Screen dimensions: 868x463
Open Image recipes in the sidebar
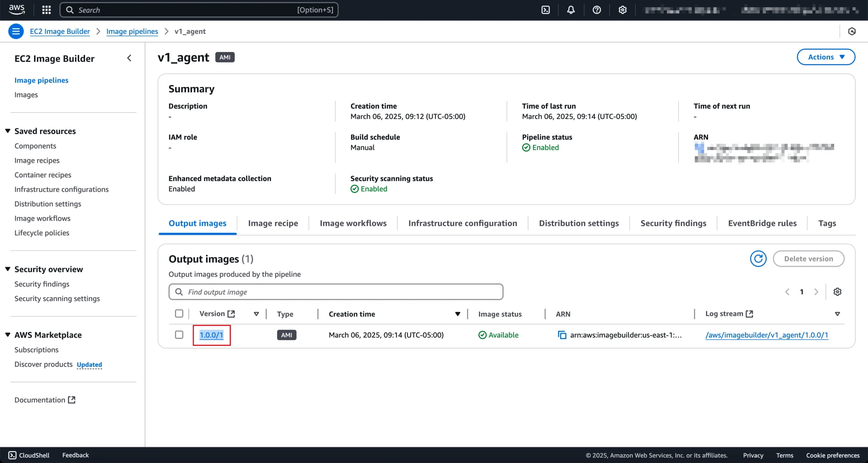click(37, 160)
